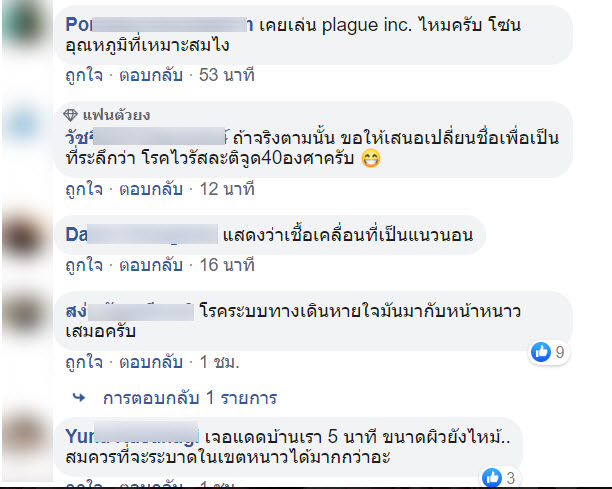The image size is (612, 489).
Task: Click the like reaction icon showing 9
Action: [x=541, y=352]
